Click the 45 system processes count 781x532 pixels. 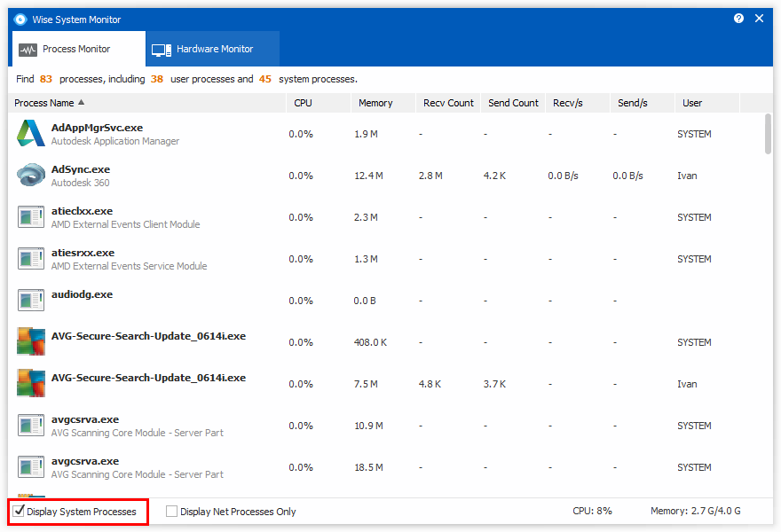pyautogui.click(x=265, y=79)
